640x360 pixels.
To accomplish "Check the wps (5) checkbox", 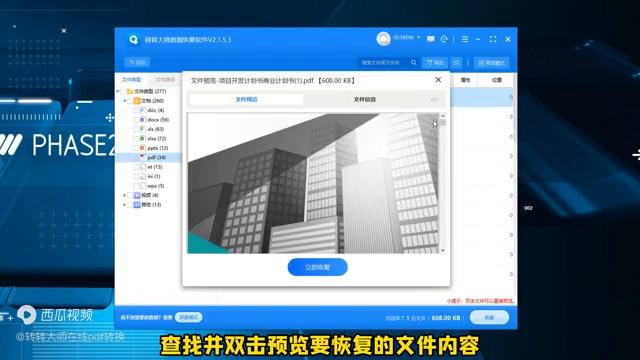I will point(136,186).
